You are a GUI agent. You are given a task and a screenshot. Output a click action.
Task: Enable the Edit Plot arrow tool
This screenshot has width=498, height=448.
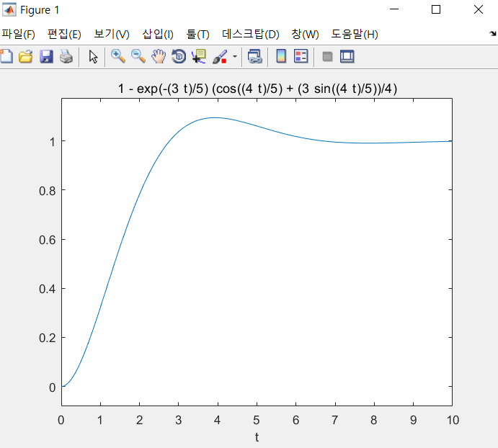point(93,57)
